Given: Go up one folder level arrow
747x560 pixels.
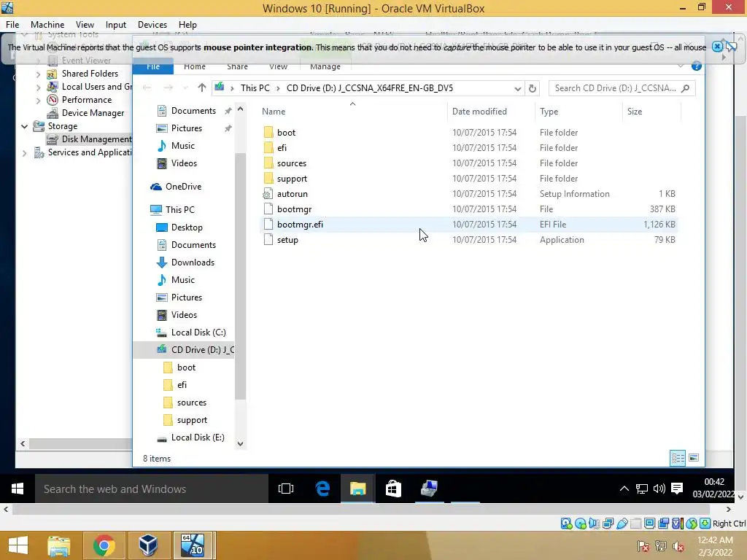Looking at the screenshot, I should (202, 87).
